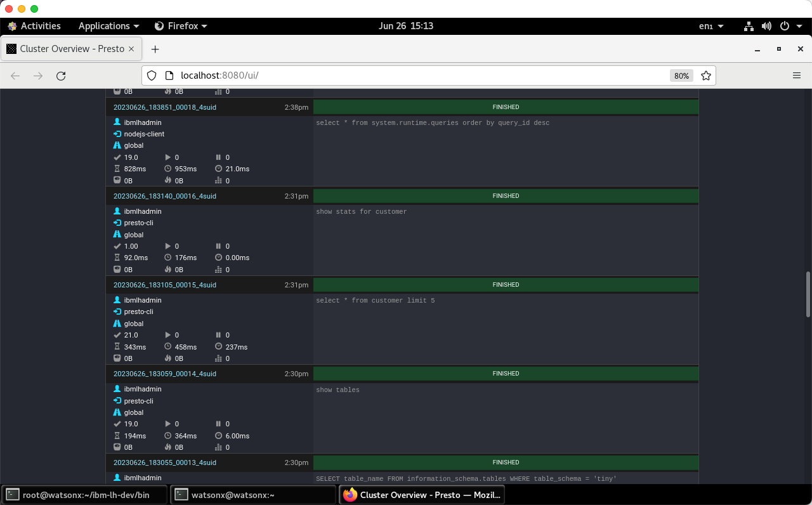Open the en1 input language dropdown
Viewport: 812px width, 505px height.
point(711,26)
